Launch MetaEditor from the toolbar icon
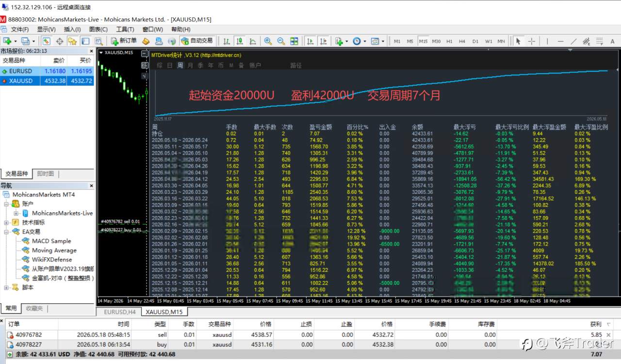621x364 pixels. coord(146,41)
